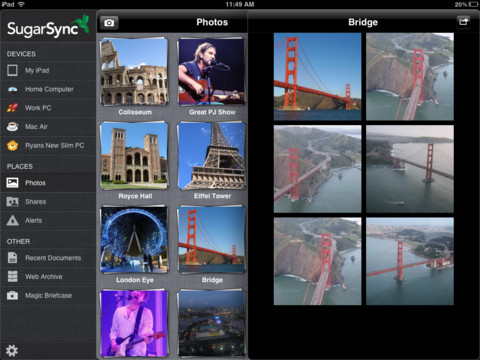Tap the Great PJ Show caption

tap(212, 112)
